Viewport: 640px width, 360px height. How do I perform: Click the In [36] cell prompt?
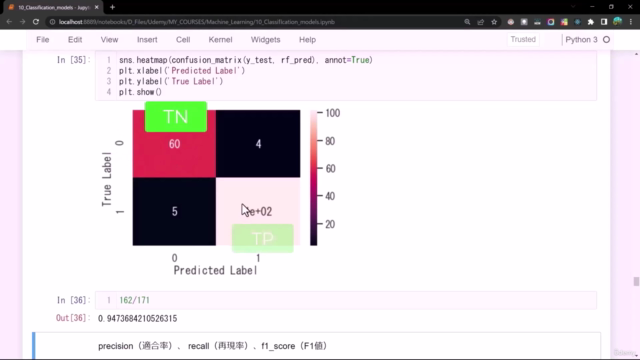pyautogui.click(x=73, y=300)
